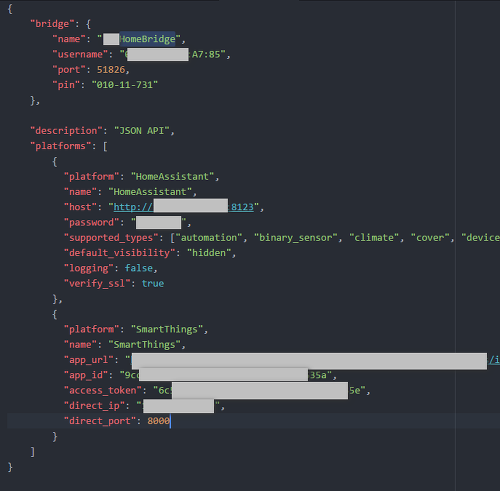Click the false logging value
The image size is (500, 491).
(139, 268)
